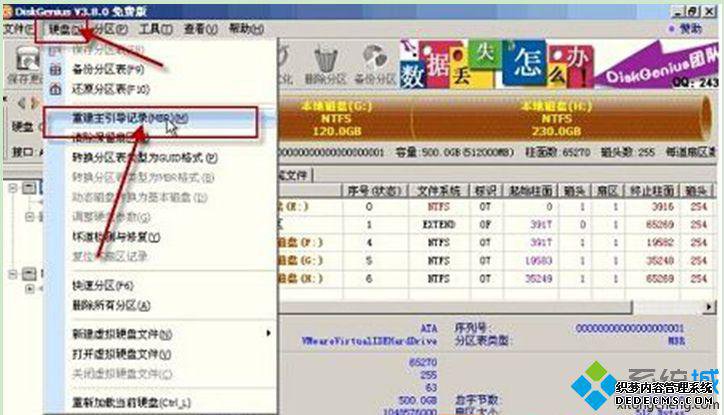Click the VMwareVirtualIDEHardDrive model text
This screenshot has width=724, height=415.
369,341
